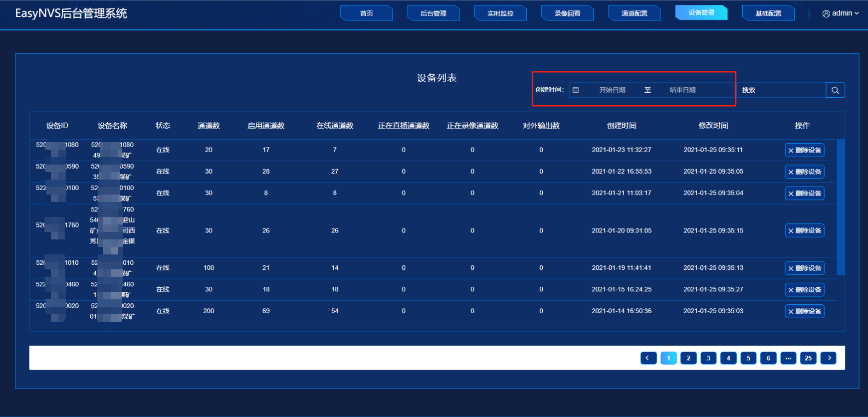Select the 通道配置 tab
868x417 pixels.
[x=635, y=13]
